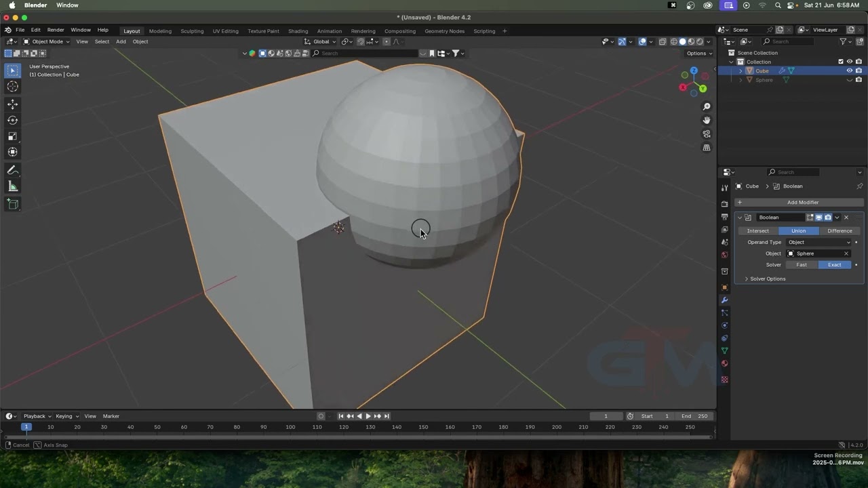Select the Cursor tool in the left toolbar
Image resolution: width=868 pixels, height=488 pixels.
coord(13,87)
